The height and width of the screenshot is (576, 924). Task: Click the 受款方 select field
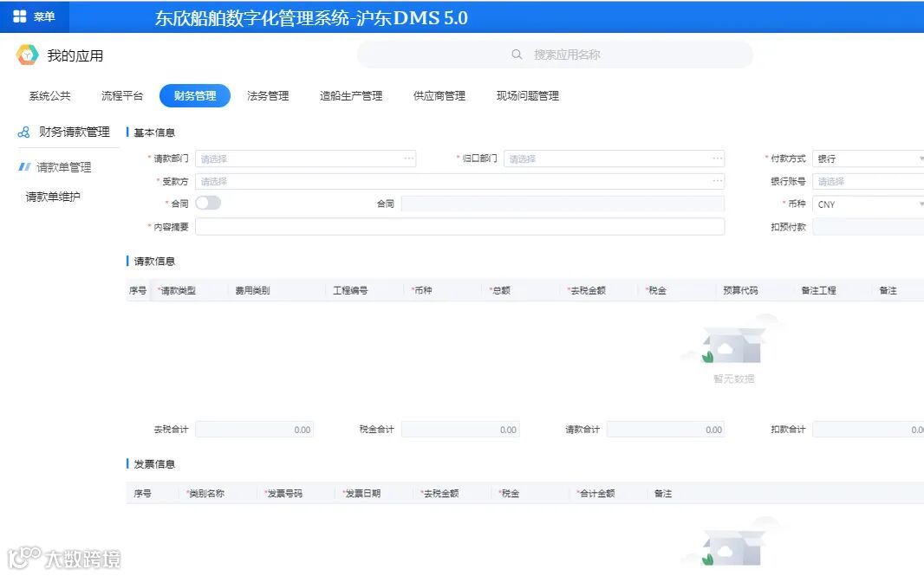[x=459, y=181]
